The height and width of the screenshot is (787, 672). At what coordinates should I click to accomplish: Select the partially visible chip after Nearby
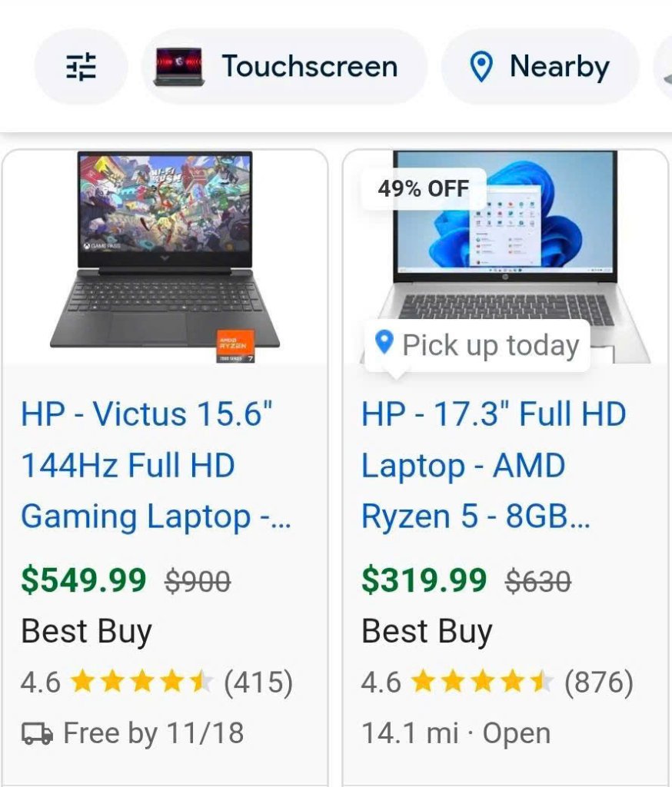point(663,67)
